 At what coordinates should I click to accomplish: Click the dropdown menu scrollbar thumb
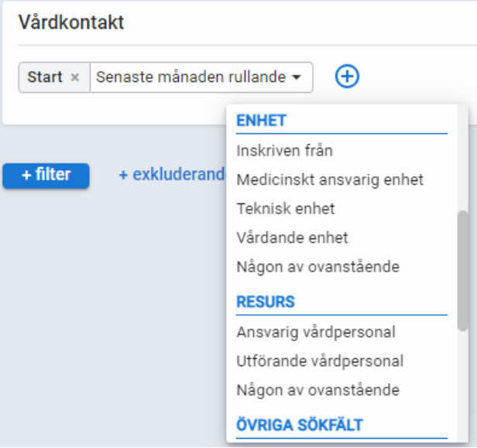[x=462, y=271]
